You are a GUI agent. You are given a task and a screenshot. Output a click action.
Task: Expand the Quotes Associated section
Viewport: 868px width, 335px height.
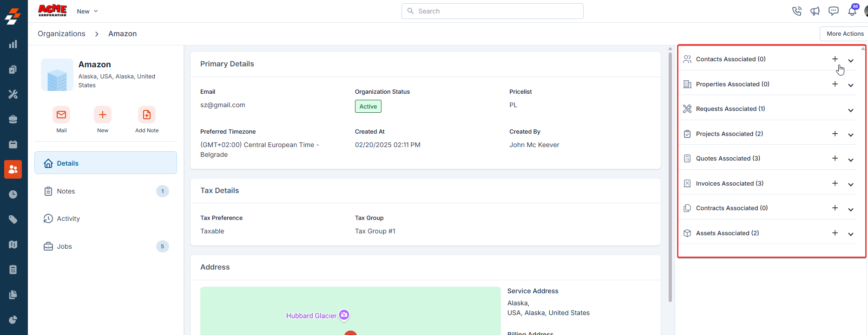pyautogui.click(x=851, y=160)
